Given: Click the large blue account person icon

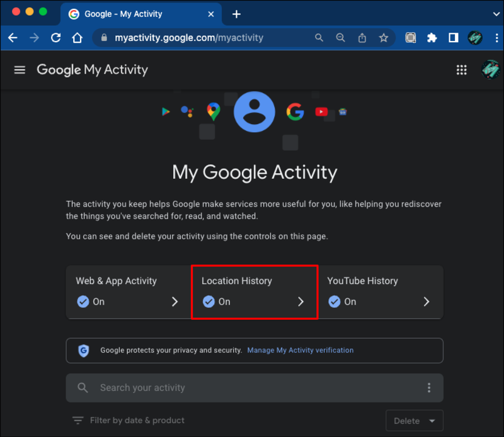Looking at the screenshot, I should pyautogui.click(x=255, y=112).
